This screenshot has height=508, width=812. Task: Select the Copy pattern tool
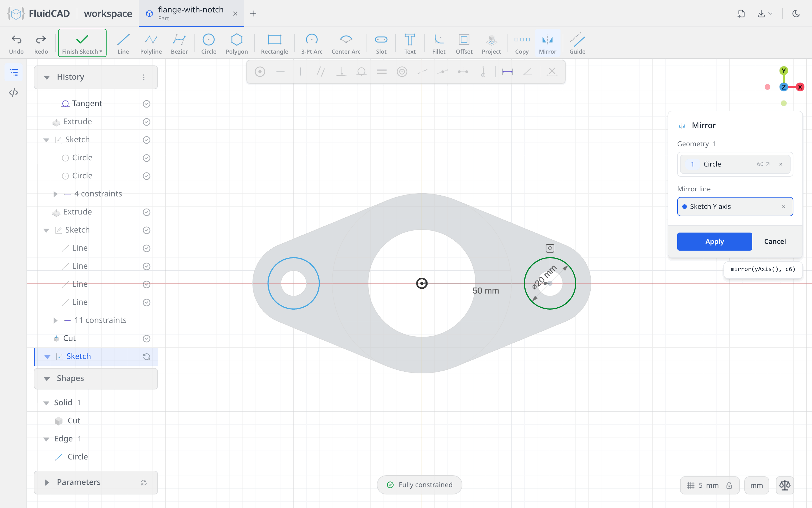[x=522, y=44]
